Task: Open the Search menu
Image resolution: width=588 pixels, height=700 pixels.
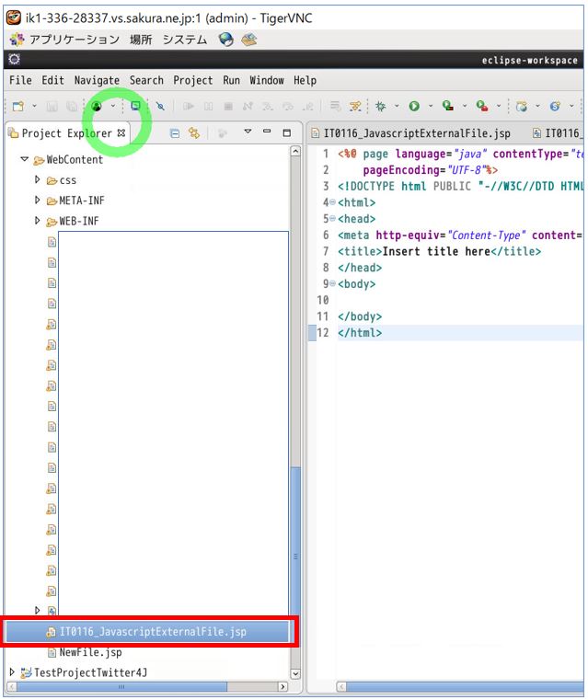Action: 146,80
